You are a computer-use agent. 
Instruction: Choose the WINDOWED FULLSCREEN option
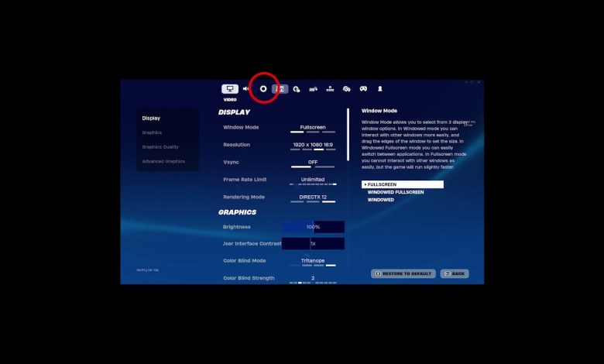point(396,192)
